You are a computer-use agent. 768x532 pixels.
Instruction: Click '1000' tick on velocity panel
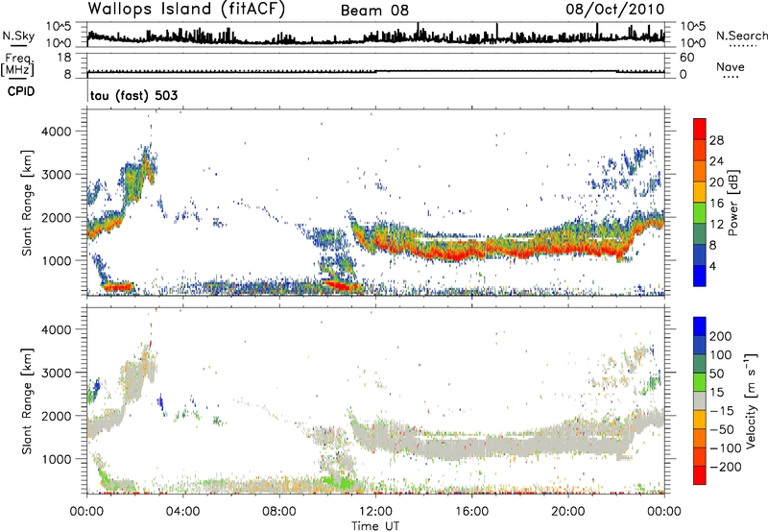pos(57,459)
